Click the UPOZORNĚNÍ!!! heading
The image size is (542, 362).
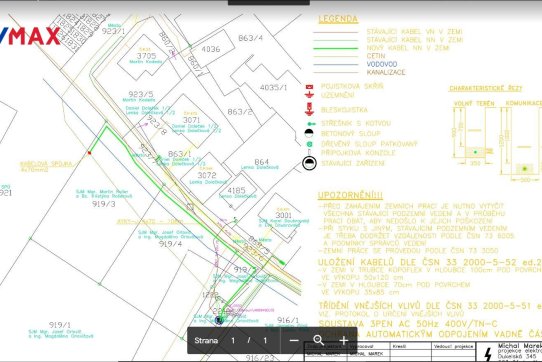pyautogui.click(x=350, y=195)
